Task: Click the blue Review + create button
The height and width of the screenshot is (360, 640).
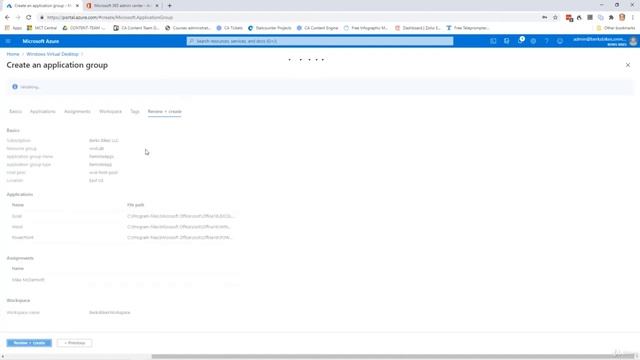Action: click(x=29, y=343)
